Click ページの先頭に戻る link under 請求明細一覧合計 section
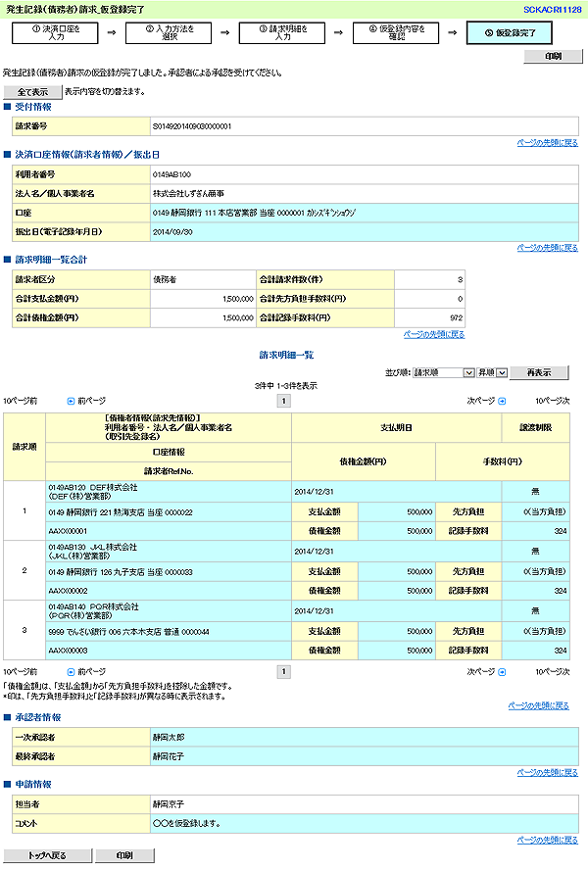 coord(433,334)
